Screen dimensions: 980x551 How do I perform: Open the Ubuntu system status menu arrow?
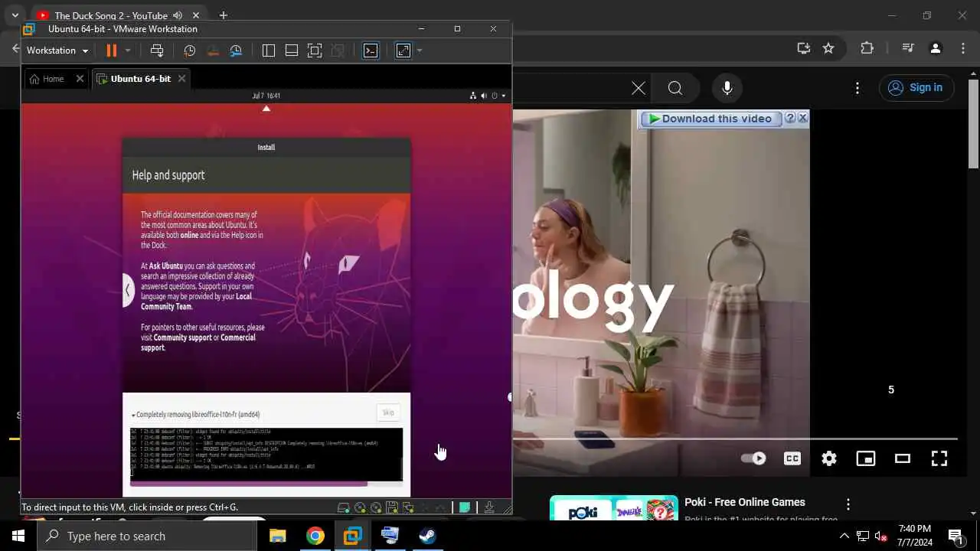coord(503,96)
